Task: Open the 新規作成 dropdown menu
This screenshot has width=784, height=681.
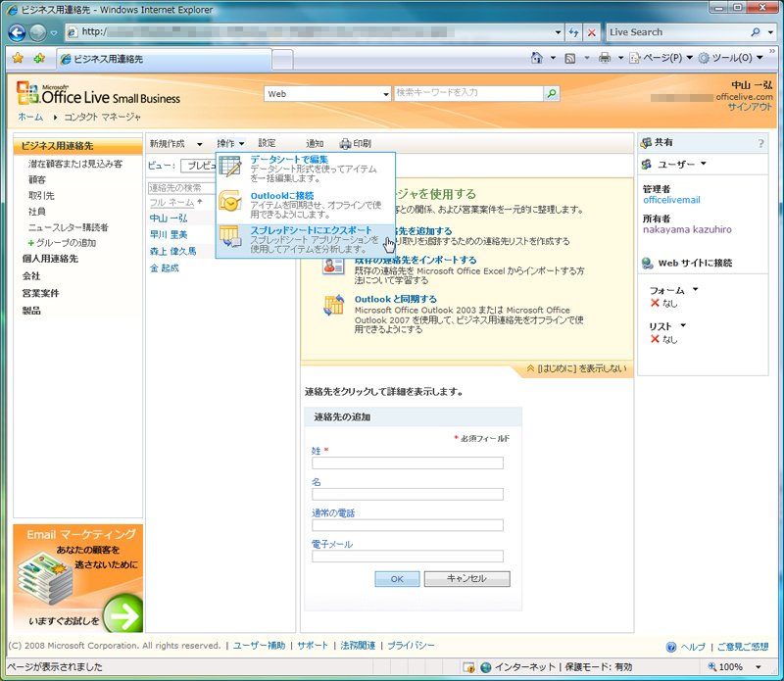Action: point(200,144)
